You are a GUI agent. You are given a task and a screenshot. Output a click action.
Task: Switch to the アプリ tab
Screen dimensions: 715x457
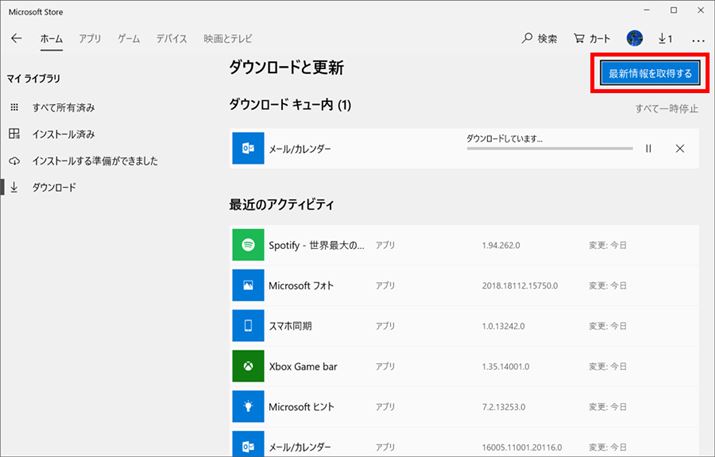tap(90, 39)
